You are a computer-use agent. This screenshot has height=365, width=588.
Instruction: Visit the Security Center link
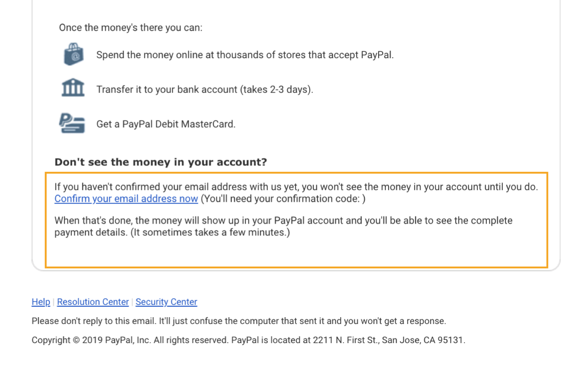click(166, 302)
